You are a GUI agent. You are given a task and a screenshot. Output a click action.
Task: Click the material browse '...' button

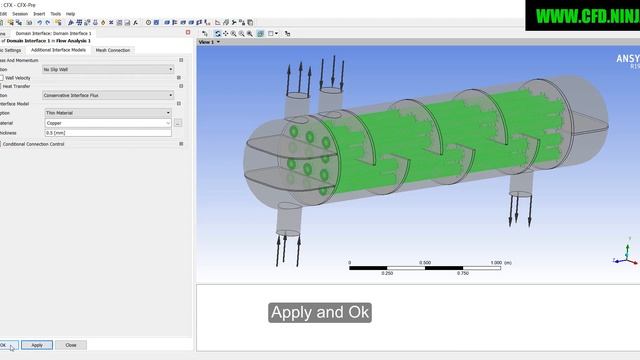point(178,123)
